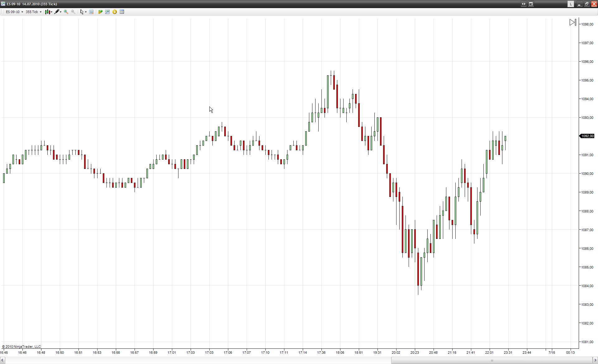Viewport: 598px width, 364px height.
Task: Toggle the L link button in title bar
Action: (x=571, y=4)
